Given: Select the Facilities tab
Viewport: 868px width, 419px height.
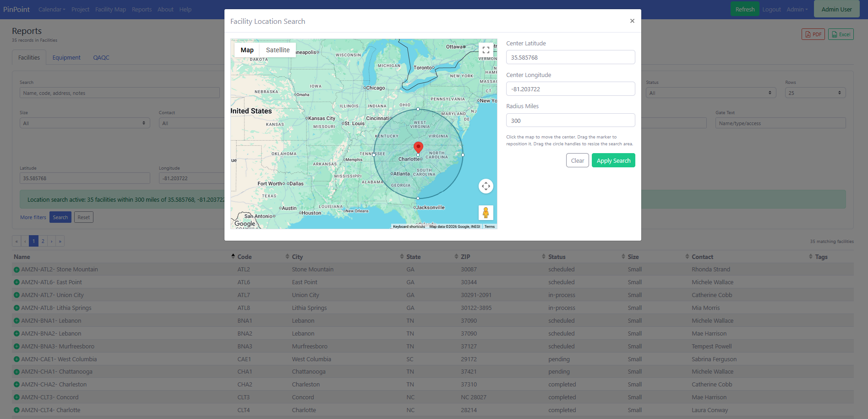Looking at the screenshot, I should (x=29, y=57).
